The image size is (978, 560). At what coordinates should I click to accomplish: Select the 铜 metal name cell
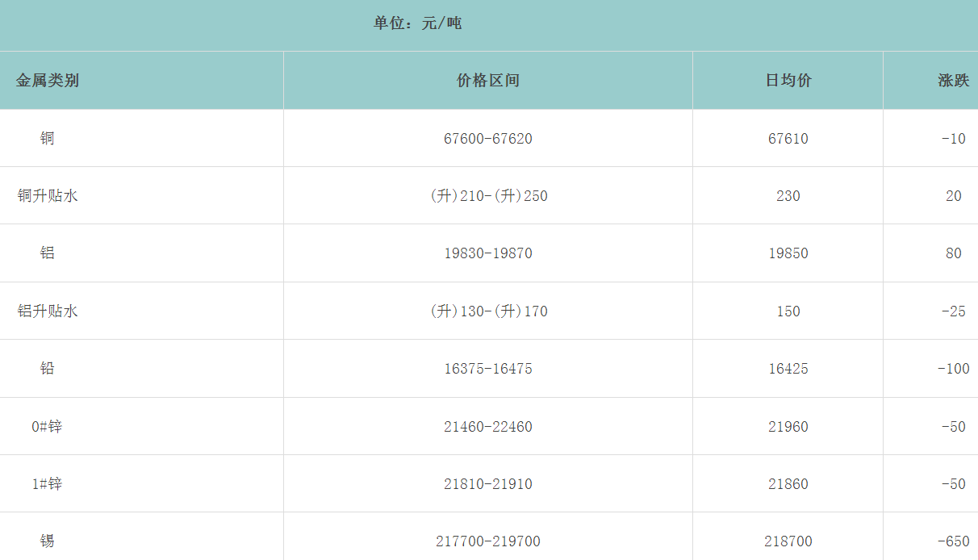[48, 139]
